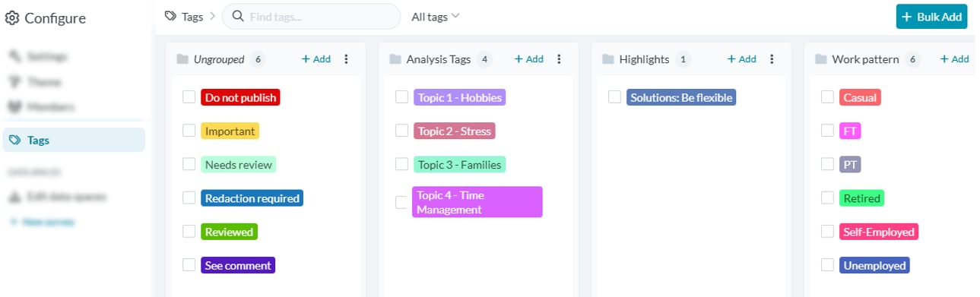980x297 pixels.
Task: Click the Analysis Tags group title
Action: pos(439,58)
